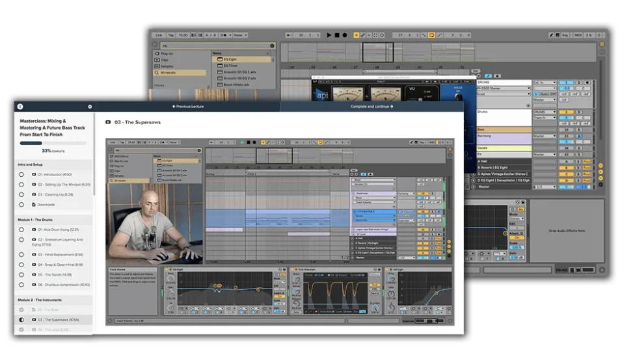Toggle the MIDI map mode button
635x364 pixels.
tap(578, 35)
